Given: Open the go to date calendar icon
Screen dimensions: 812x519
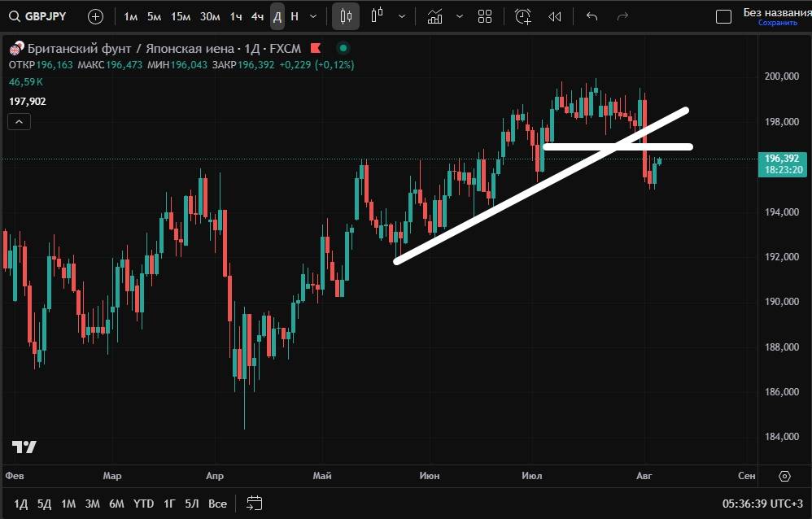Looking at the screenshot, I should point(255,504).
